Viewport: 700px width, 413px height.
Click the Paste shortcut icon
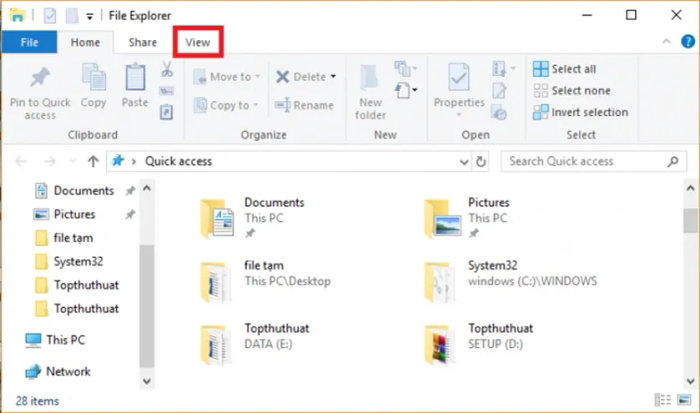[x=167, y=112]
